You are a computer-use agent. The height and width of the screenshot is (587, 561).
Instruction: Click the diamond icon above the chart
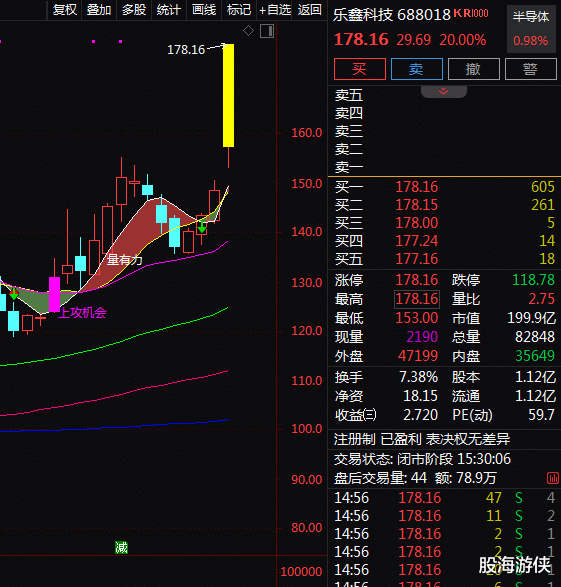point(248,31)
